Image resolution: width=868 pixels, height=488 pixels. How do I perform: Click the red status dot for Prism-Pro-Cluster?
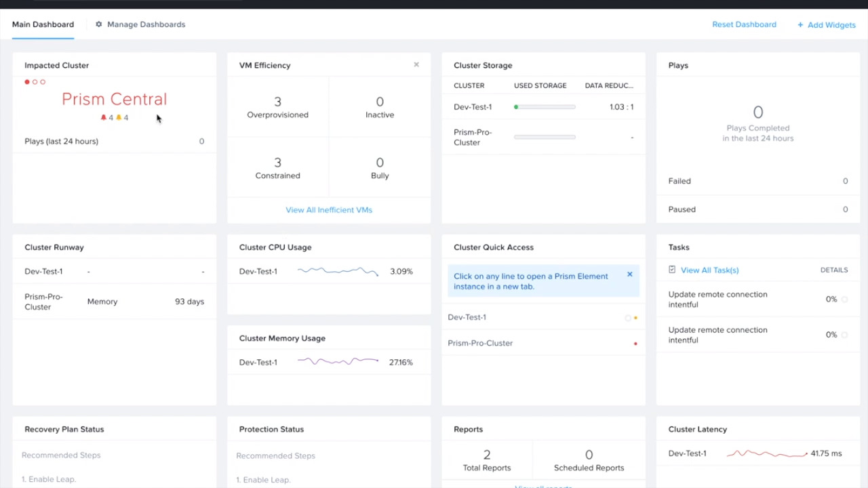point(635,344)
